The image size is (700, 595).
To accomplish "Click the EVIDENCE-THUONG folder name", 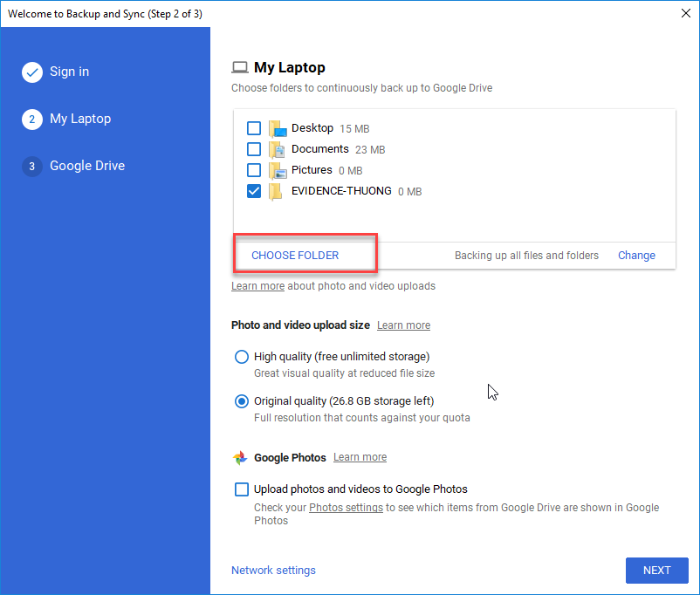I will point(341,191).
